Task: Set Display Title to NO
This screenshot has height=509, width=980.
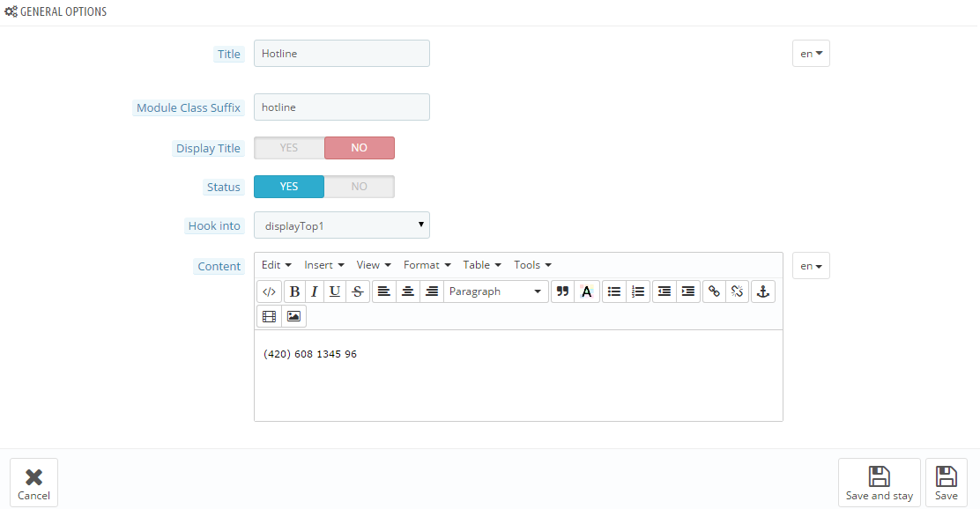Action: (x=360, y=148)
